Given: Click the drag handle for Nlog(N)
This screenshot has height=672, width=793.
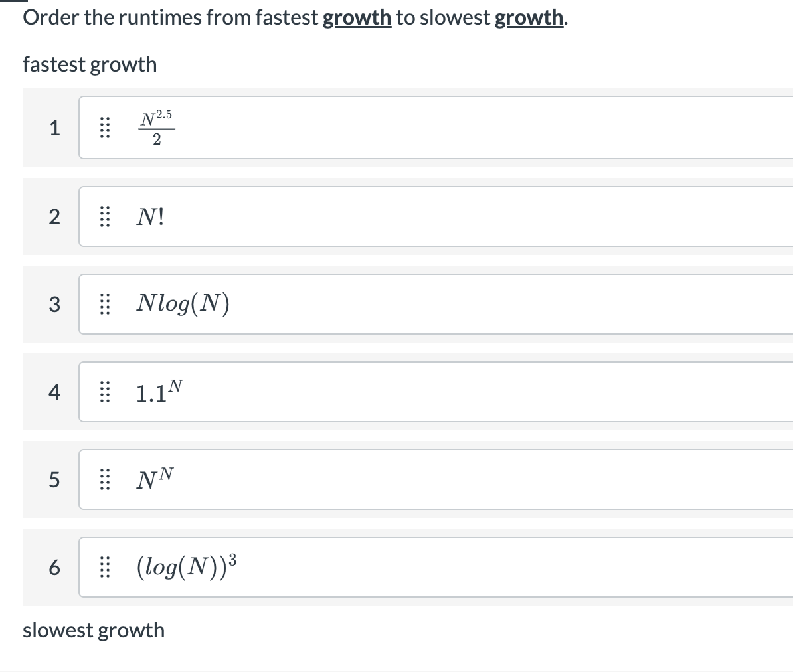Looking at the screenshot, I should tap(104, 304).
